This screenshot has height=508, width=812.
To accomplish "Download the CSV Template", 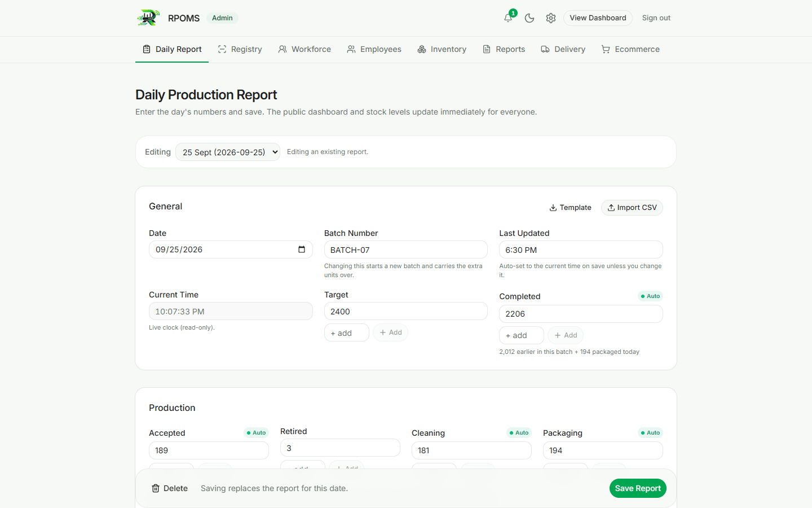I will (x=570, y=208).
